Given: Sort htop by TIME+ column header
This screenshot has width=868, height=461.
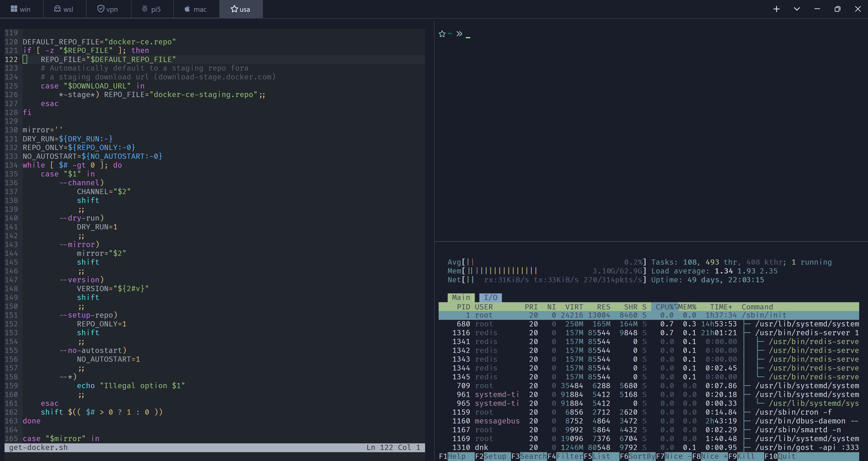Looking at the screenshot, I should click(721, 307).
